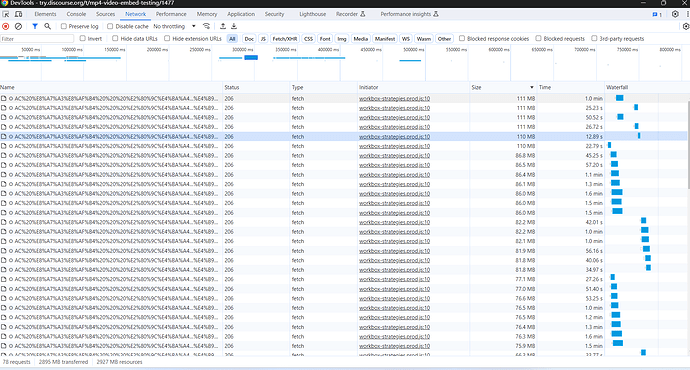Click the request list vertical scrollbar
This screenshot has height=370, width=690.
(688, 145)
